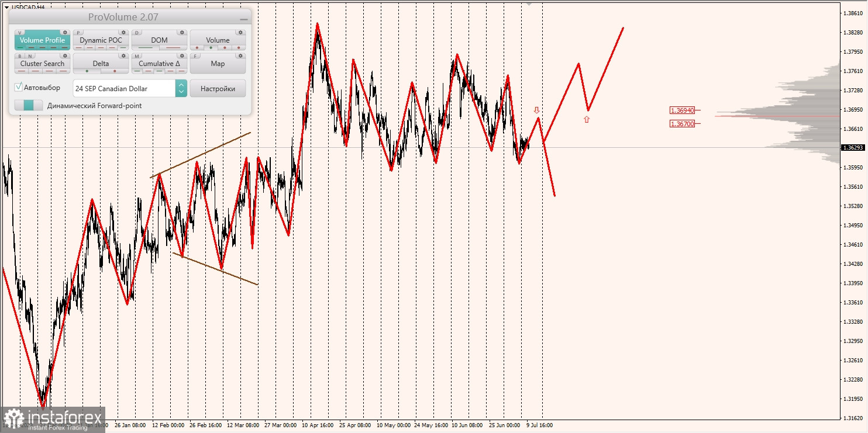Screen dimensions: 868x433
Task: Click the V hotkey tag on Volume Profile
Action: 20,33
